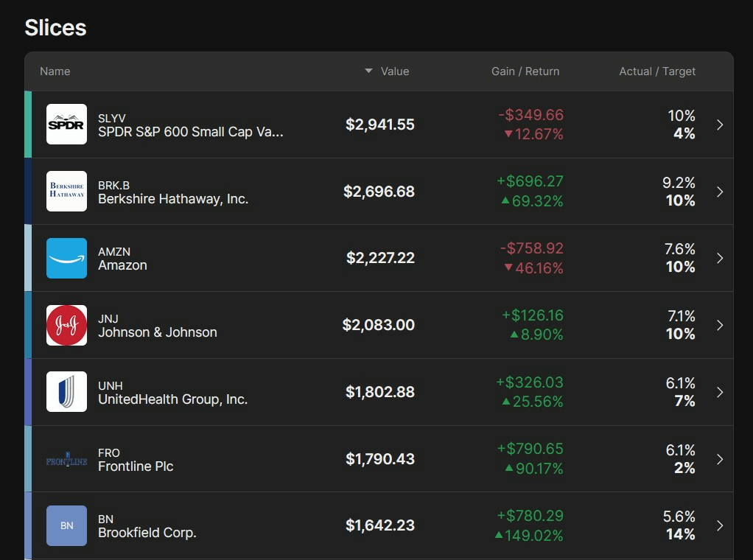Screen dimensions: 753x560
Task: Open BRK.B slice details via chevron
Action: point(720,192)
